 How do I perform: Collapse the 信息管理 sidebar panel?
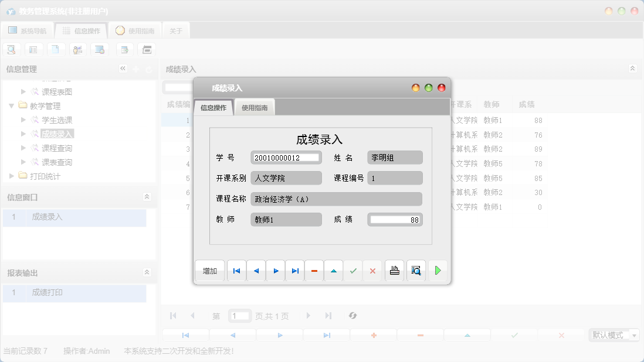pos(123,68)
